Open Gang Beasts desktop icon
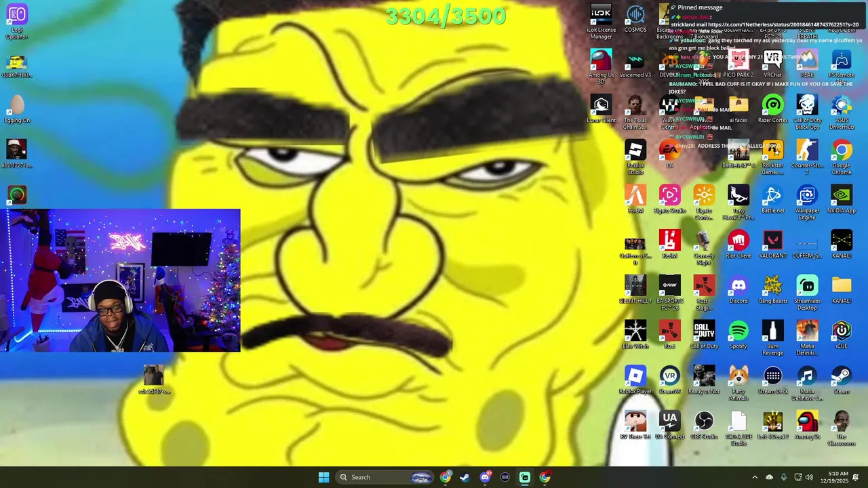This screenshot has height=488, width=868. coord(772,290)
